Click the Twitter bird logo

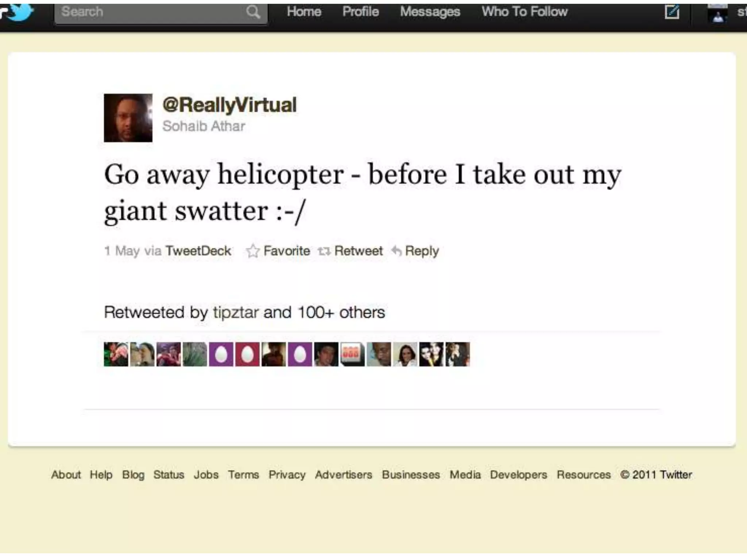pyautogui.click(x=18, y=12)
